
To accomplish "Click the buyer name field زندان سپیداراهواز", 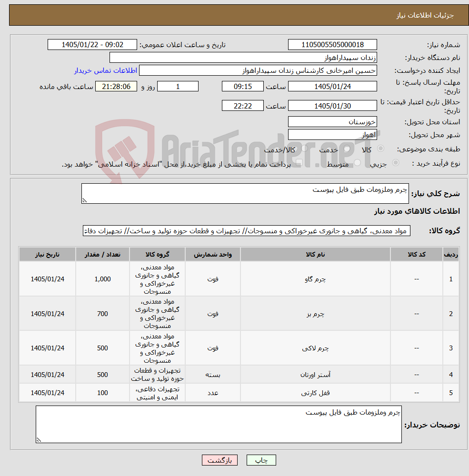I will pos(243,58).
